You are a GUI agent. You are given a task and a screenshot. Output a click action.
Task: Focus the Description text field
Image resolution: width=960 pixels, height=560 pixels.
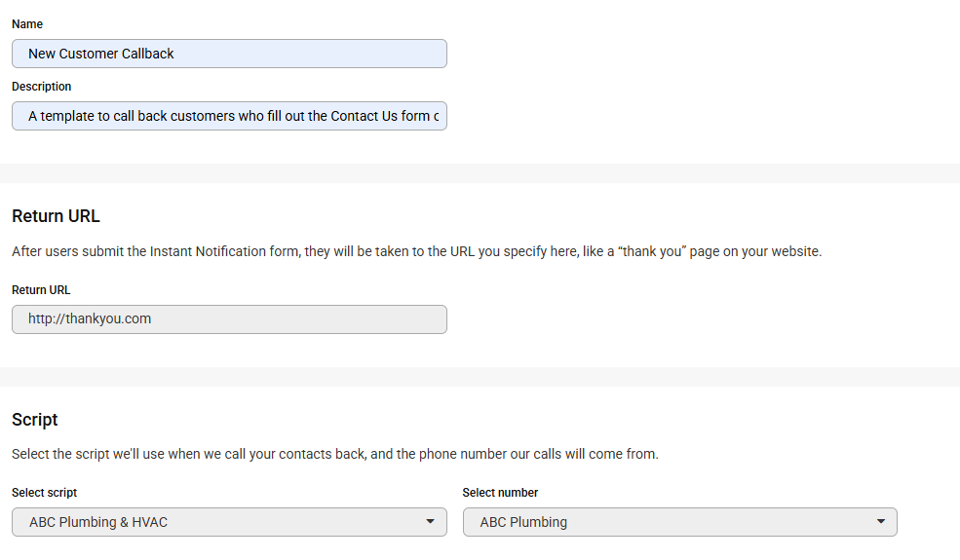(x=229, y=116)
